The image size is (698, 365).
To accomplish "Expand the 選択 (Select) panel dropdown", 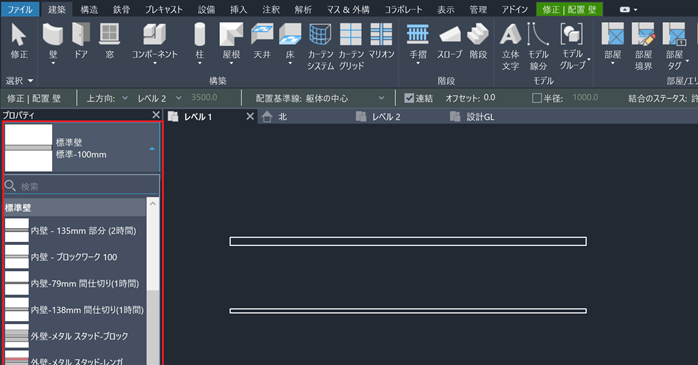I will (30, 81).
